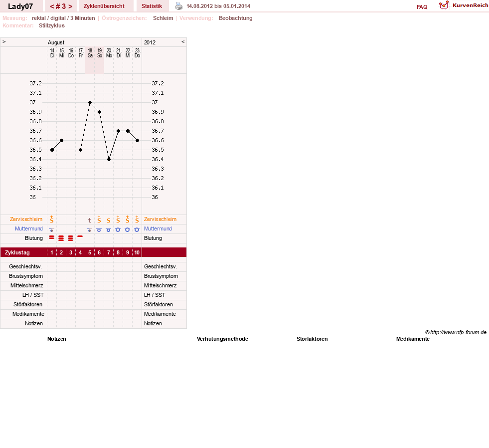Open the FAQ link

[422, 7]
